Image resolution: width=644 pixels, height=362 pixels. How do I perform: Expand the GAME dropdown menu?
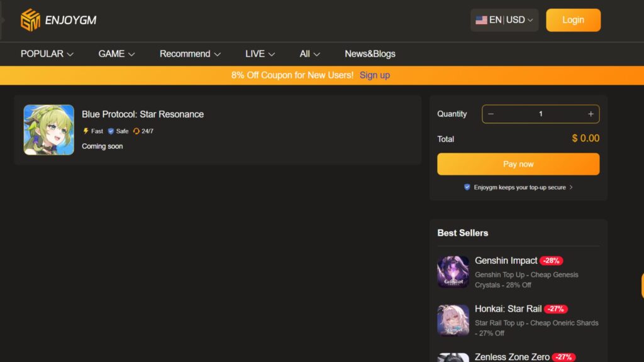pyautogui.click(x=116, y=54)
